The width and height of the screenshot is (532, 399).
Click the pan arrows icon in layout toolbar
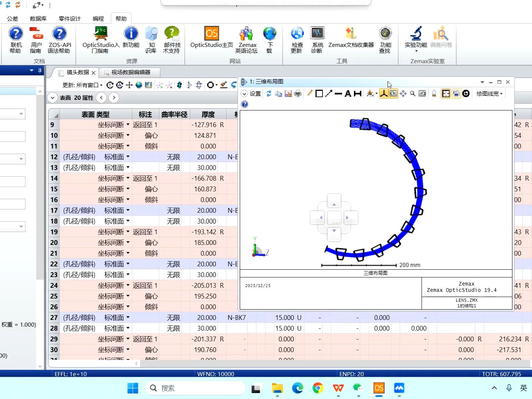pyautogui.click(x=403, y=94)
